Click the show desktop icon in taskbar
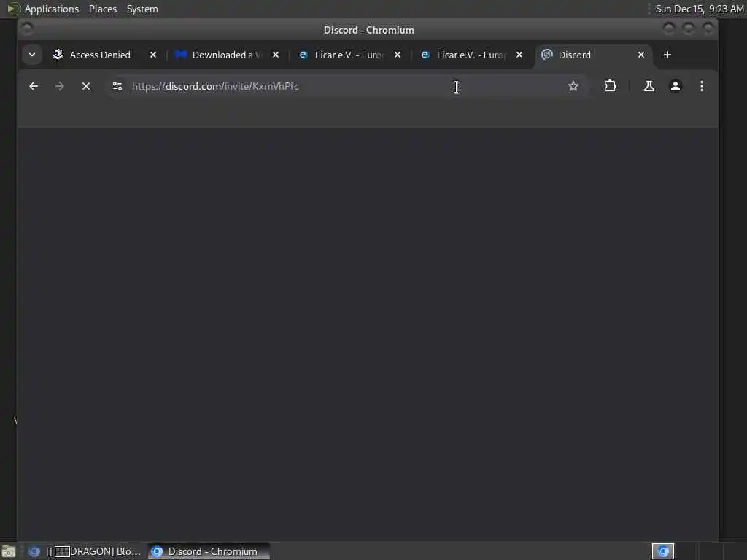 pos(9,552)
